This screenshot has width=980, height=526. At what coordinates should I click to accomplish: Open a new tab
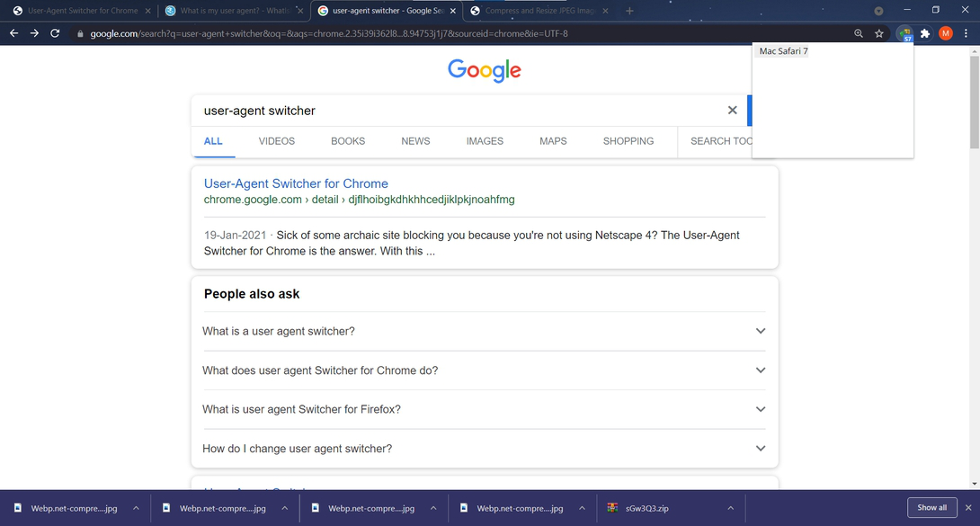pyautogui.click(x=629, y=11)
